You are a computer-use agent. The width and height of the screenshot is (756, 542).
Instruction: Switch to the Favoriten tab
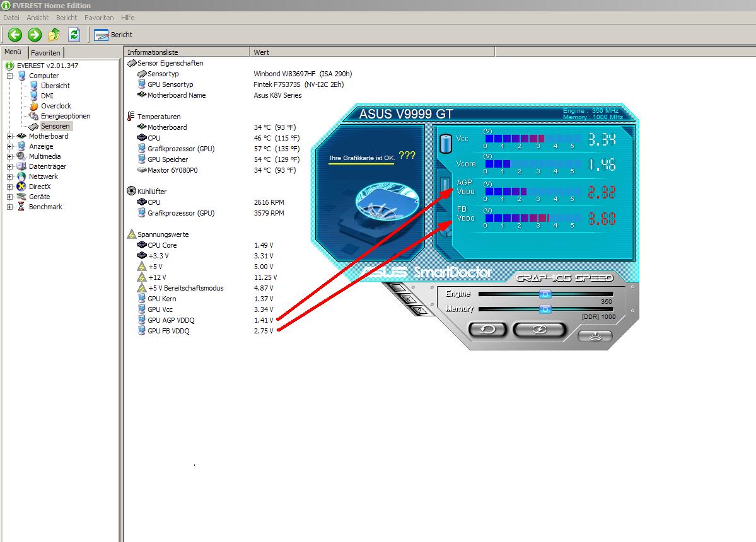point(46,52)
